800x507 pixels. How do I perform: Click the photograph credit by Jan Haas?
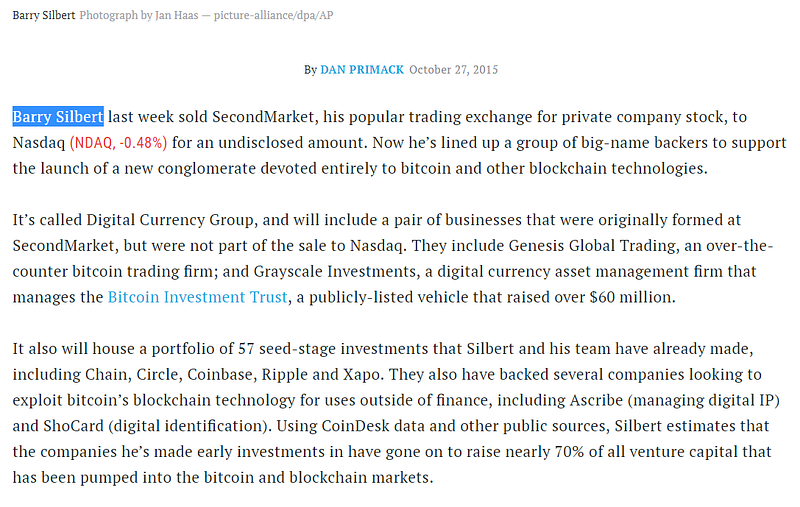pyautogui.click(x=207, y=15)
